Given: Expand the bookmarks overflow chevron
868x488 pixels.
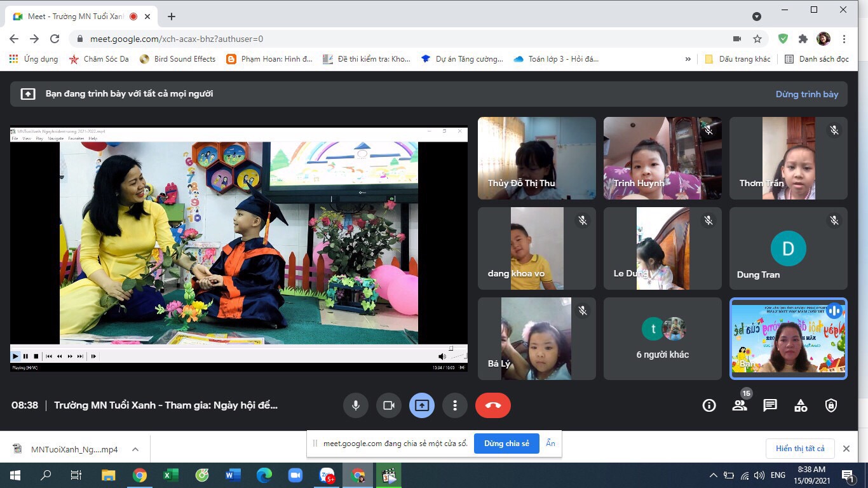Looking at the screenshot, I should (688, 59).
